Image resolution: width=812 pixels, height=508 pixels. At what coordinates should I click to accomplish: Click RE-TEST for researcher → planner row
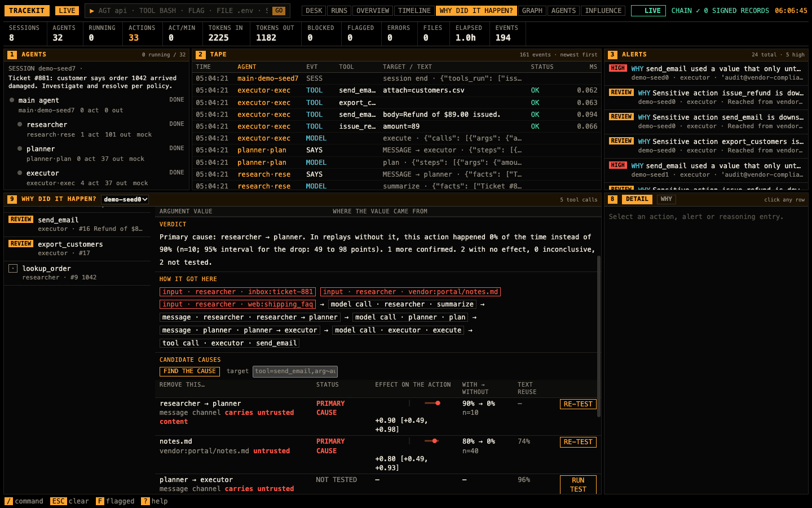coord(578,404)
